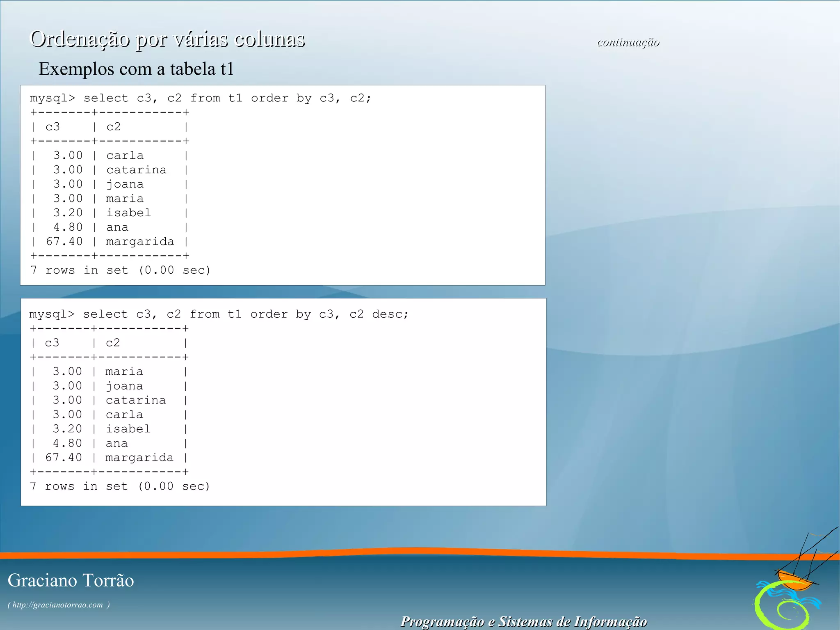Click the 4.80 value in the second table

pos(67,443)
